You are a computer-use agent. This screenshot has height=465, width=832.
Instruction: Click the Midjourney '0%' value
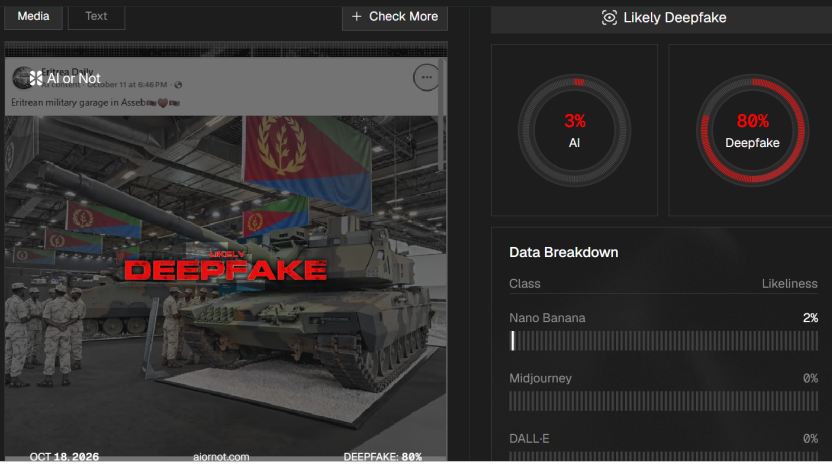810,378
